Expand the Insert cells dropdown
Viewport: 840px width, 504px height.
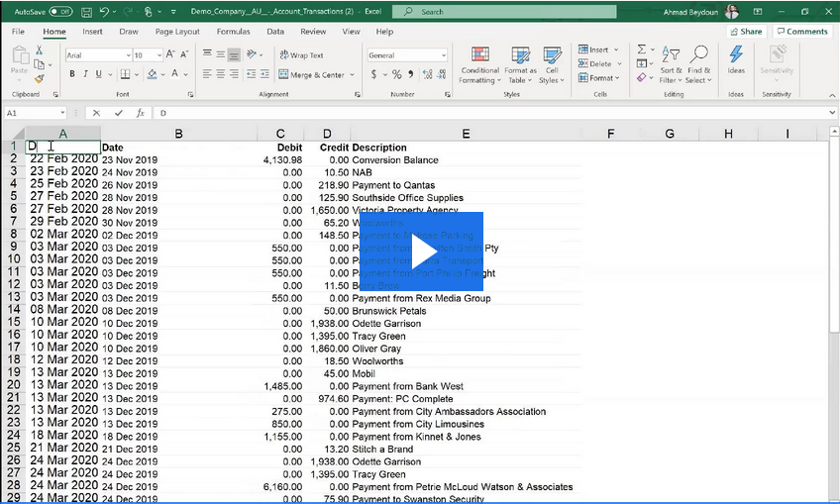616,50
